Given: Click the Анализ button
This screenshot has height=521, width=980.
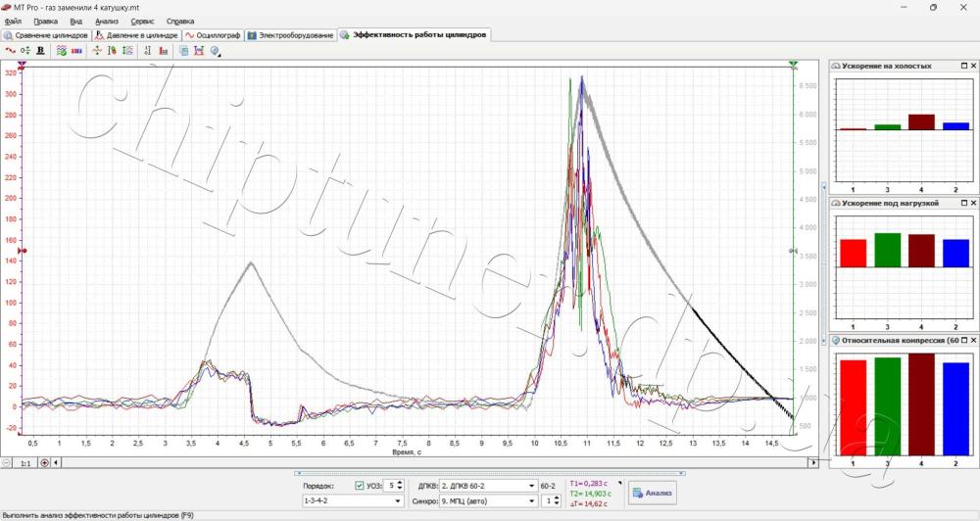Looking at the screenshot, I should coord(652,493).
